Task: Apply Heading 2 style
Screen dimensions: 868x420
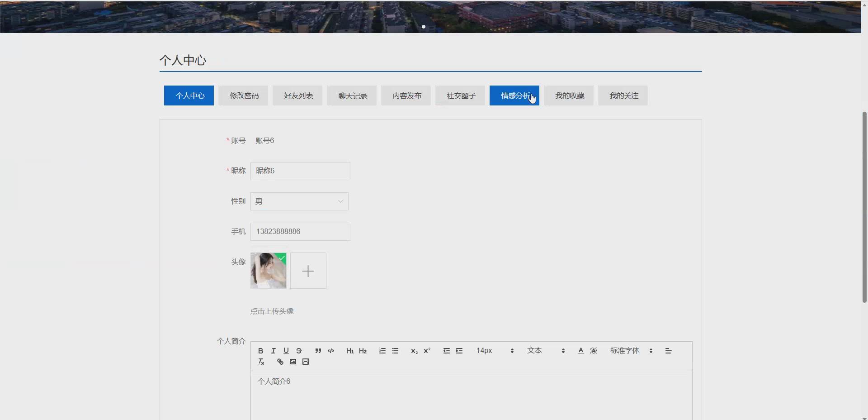Action: 363,351
